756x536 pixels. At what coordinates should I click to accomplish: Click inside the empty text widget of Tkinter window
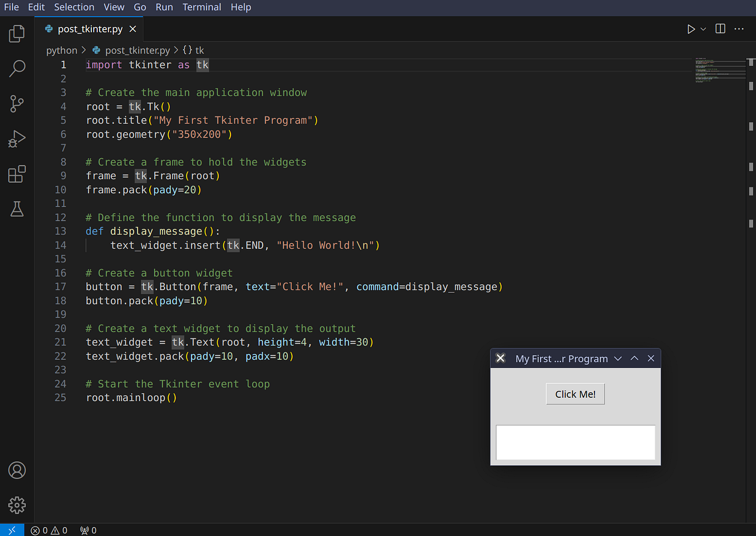[x=575, y=442]
